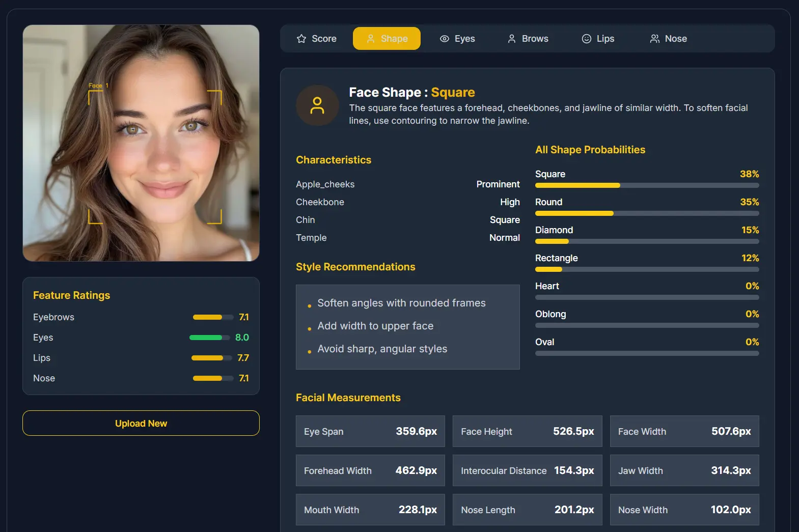
Task: Click the 'Cheekbone' characteristic label
Action: pyautogui.click(x=320, y=202)
